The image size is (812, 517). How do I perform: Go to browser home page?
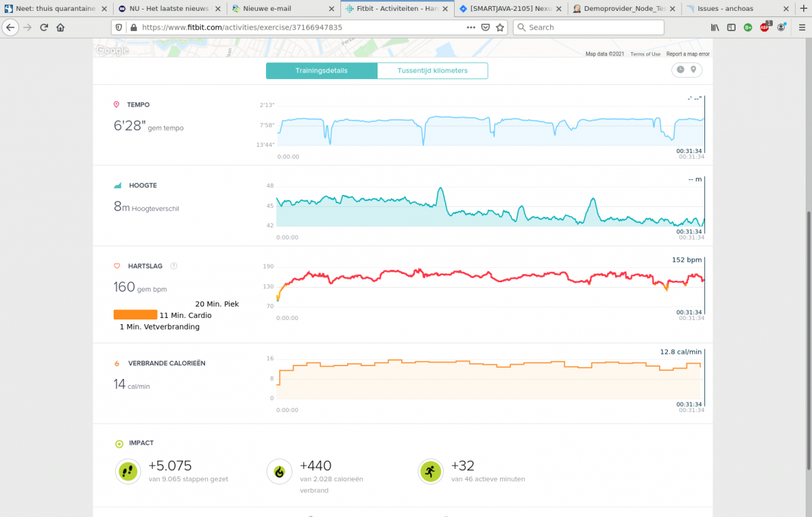coord(61,28)
